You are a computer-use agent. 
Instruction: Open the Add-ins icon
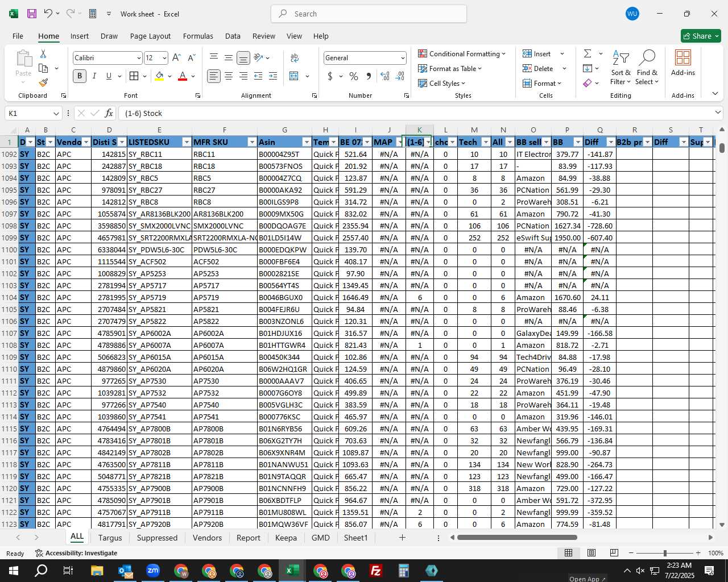click(x=683, y=63)
